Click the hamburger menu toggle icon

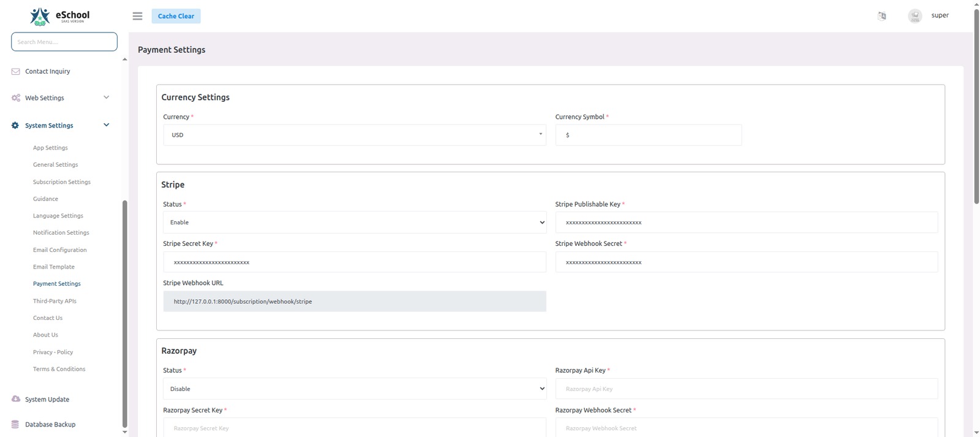click(x=137, y=16)
